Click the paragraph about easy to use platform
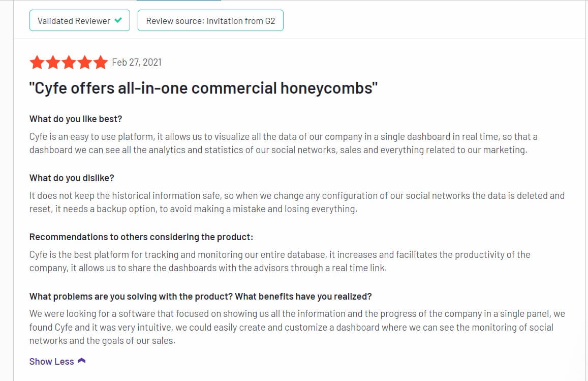The height and width of the screenshot is (381, 588). (284, 143)
